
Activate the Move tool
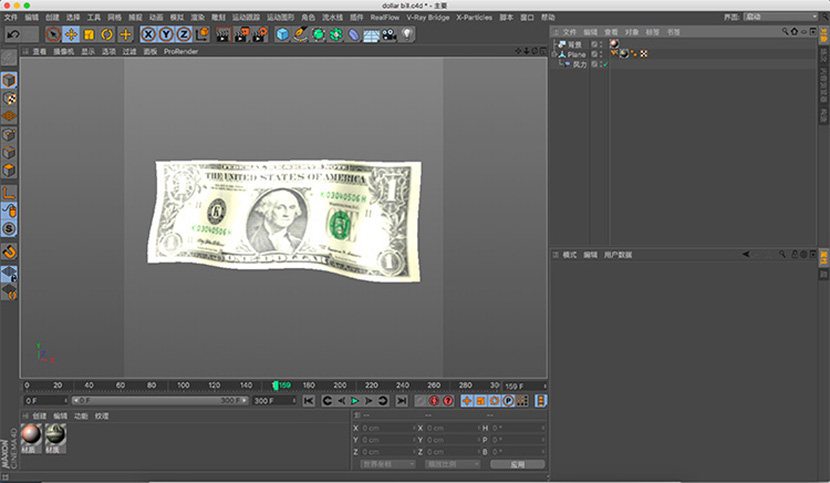click(71, 34)
